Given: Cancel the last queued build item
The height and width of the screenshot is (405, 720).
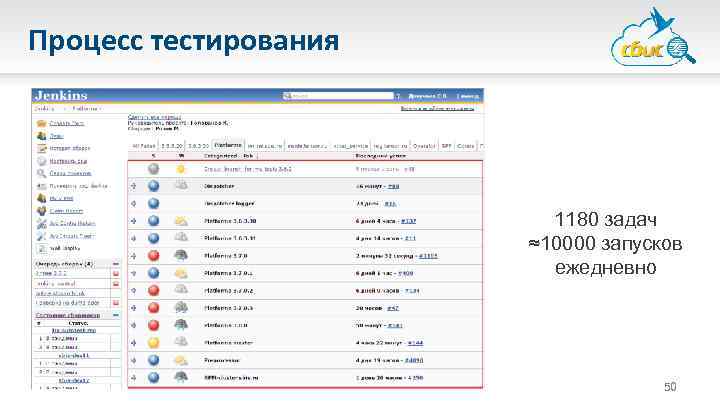Looking at the screenshot, I should tap(116, 303).
